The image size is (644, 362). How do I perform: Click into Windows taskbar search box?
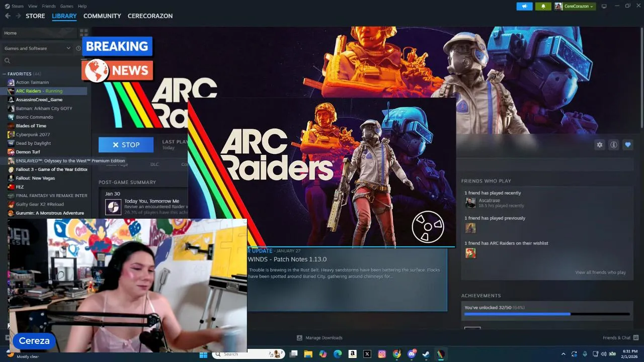pos(248,354)
